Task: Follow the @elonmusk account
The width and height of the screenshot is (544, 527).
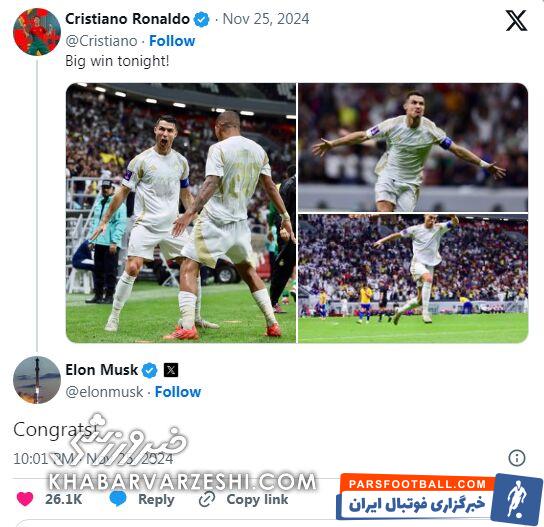Action: click(x=178, y=392)
